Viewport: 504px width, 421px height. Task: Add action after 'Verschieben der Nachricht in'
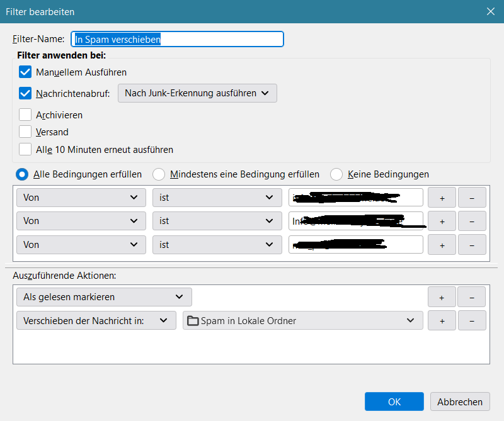click(x=442, y=320)
